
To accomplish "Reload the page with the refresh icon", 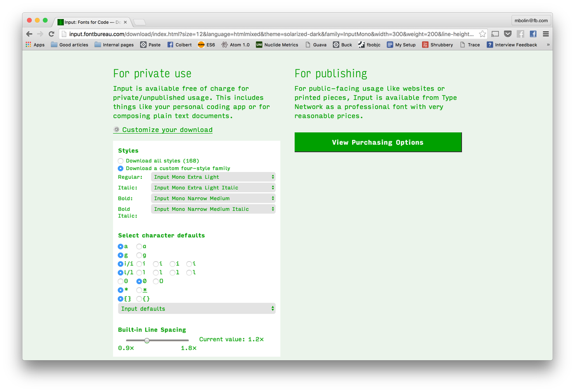I will pyautogui.click(x=51, y=34).
